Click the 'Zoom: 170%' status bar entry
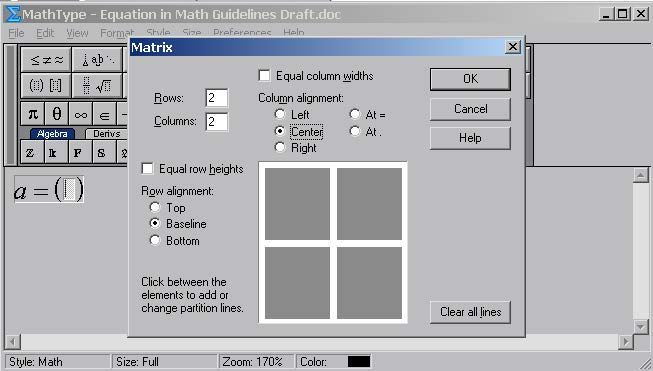This screenshot has width=653, height=371. [x=256, y=361]
